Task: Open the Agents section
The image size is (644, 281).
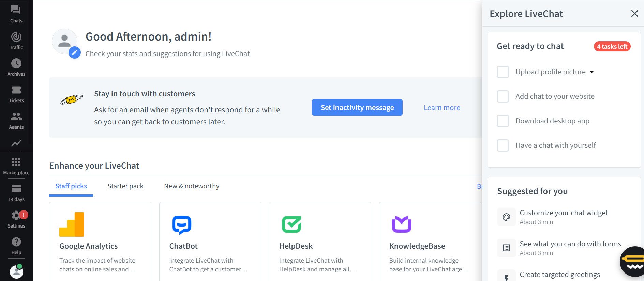Action: pyautogui.click(x=16, y=120)
